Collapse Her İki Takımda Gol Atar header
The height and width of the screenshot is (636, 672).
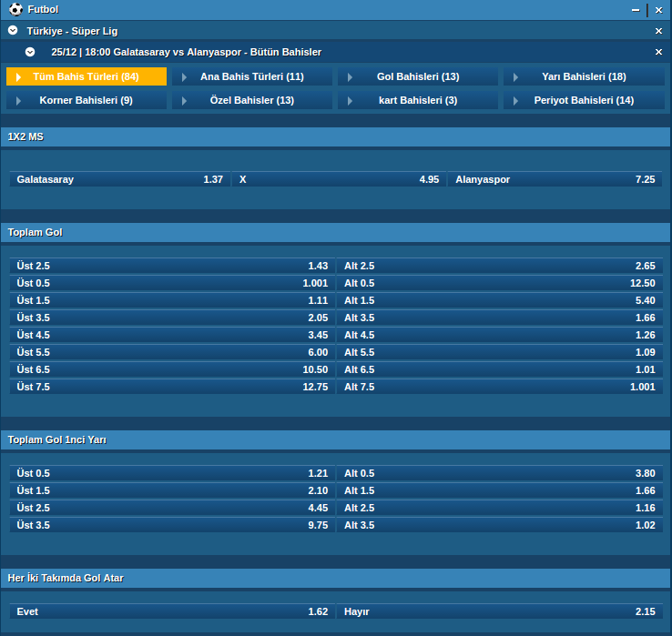click(x=336, y=578)
